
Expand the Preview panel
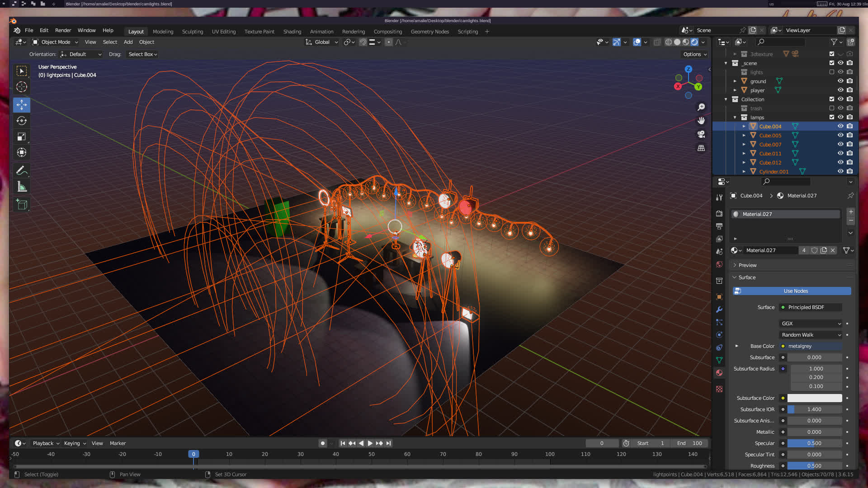click(747, 265)
